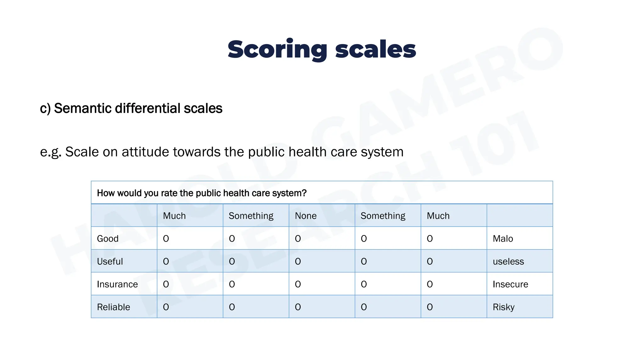The width and height of the screenshot is (644, 362).
Task: Click the Insurance row label
Action: pyautogui.click(x=117, y=284)
